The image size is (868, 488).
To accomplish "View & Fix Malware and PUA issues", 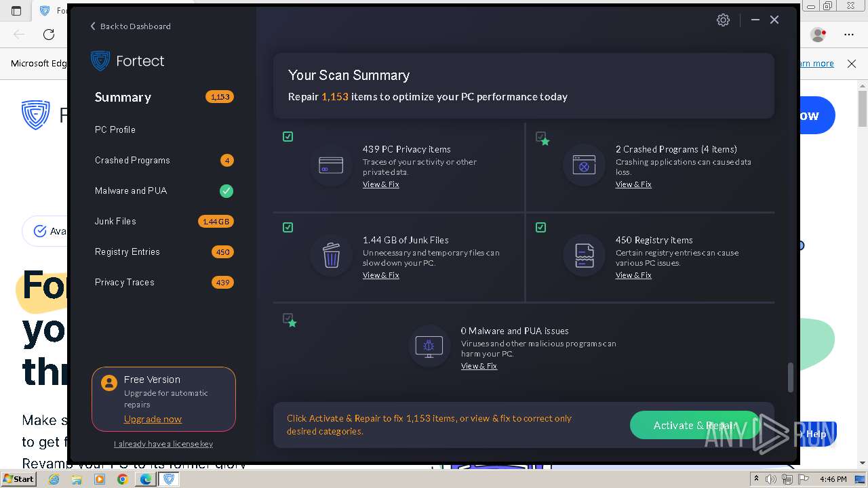I will (479, 366).
